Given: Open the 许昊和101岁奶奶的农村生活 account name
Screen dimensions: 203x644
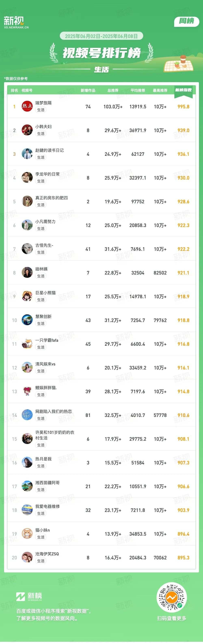Looking at the screenshot, I should click(55, 435).
